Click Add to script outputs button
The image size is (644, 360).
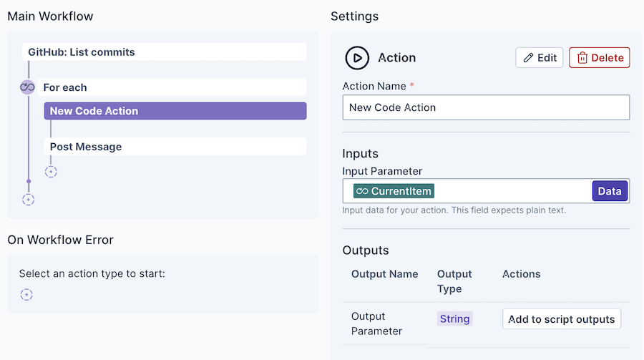[562, 319]
